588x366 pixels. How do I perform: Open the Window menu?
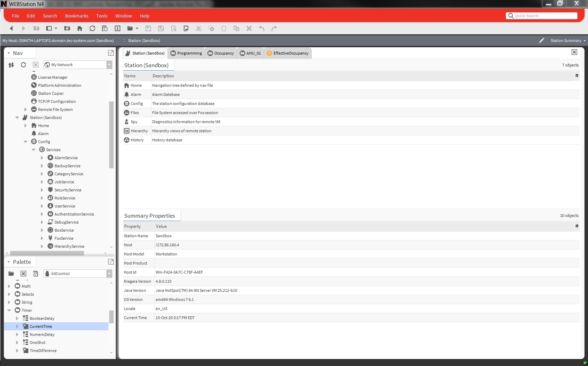coord(123,16)
